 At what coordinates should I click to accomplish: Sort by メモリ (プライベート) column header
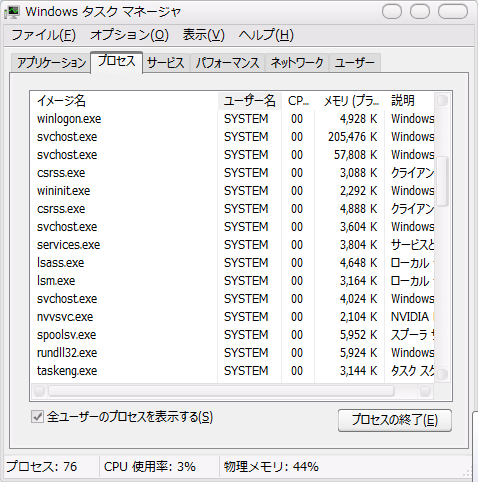coord(350,101)
